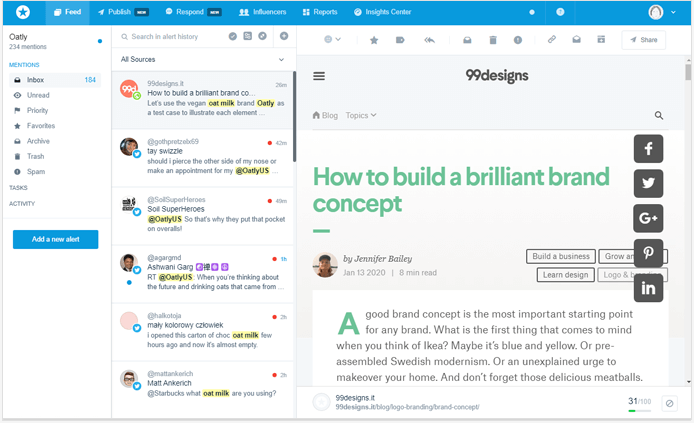Click the Mention star logo in the top bar
The width and height of the screenshot is (694, 423).
point(23,12)
